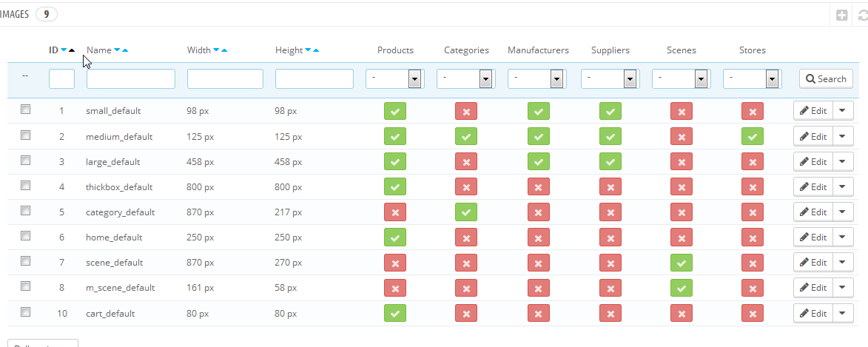
Task: Sort ID column descending arrow
Action: coord(64,50)
